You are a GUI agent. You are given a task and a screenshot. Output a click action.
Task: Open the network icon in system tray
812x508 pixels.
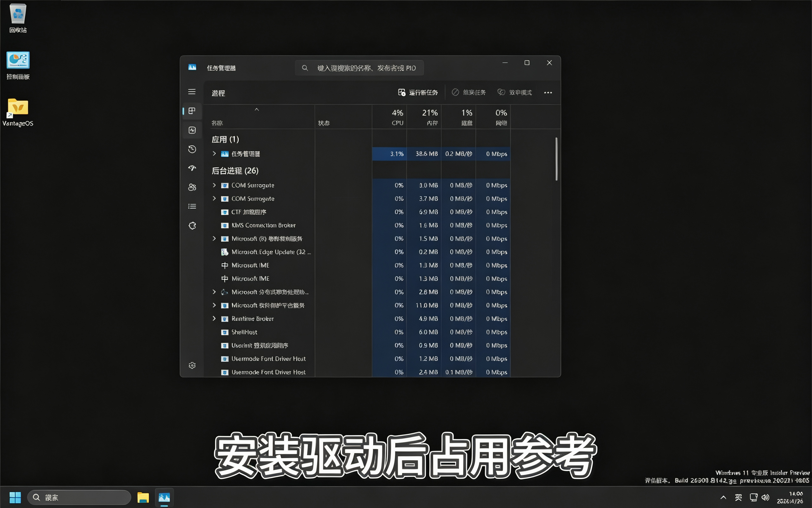click(753, 497)
